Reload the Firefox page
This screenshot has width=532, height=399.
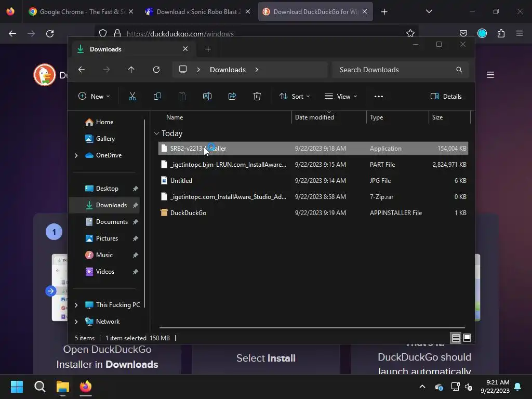(x=50, y=34)
